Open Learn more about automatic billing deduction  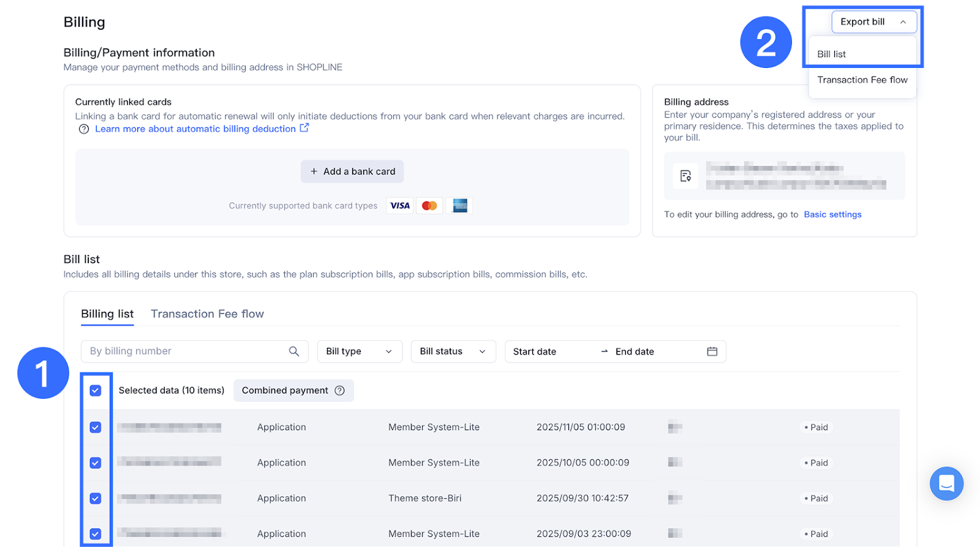(x=195, y=129)
